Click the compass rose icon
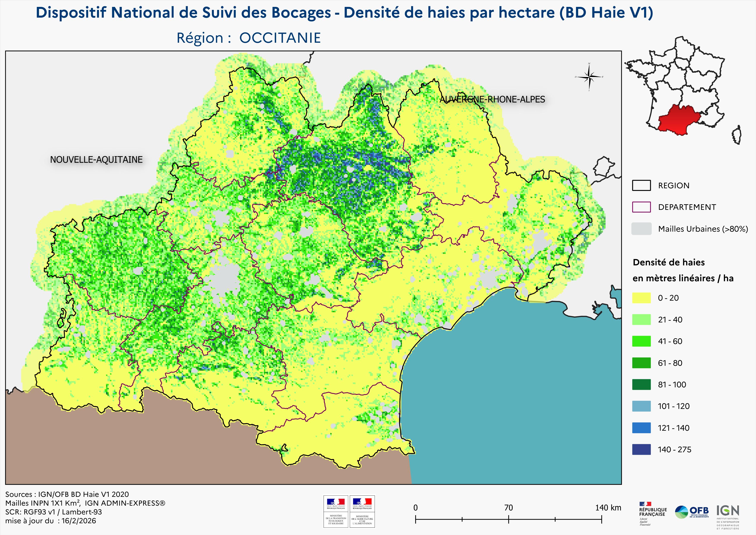This screenshot has height=535, width=756. [x=589, y=77]
